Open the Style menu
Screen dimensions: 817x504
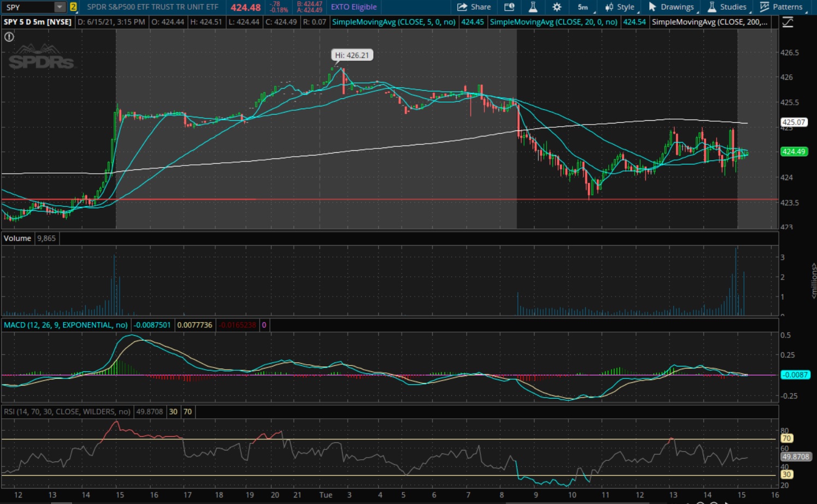tap(620, 7)
